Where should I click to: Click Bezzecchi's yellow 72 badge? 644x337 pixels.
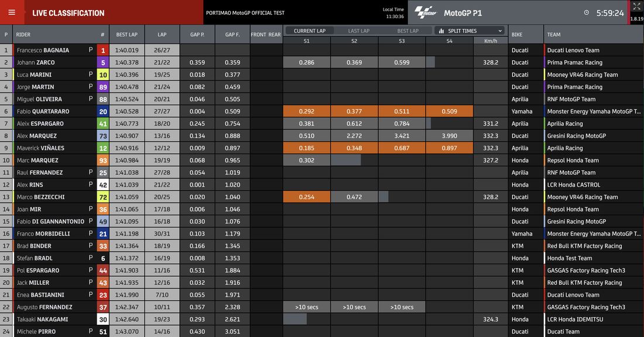point(102,197)
